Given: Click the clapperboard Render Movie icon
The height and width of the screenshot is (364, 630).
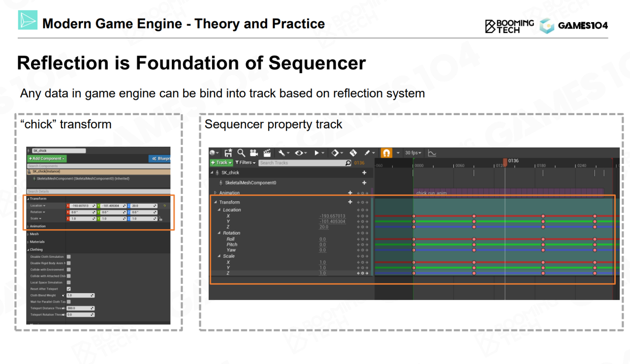Looking at the screenshot, I should click(267, 153).
